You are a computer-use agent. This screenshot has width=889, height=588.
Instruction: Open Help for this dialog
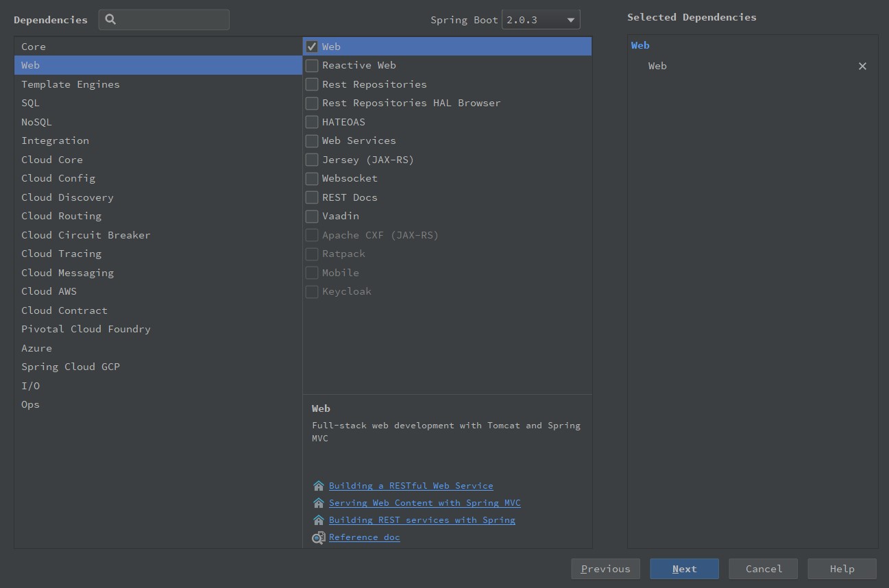[x=842, y=569]
